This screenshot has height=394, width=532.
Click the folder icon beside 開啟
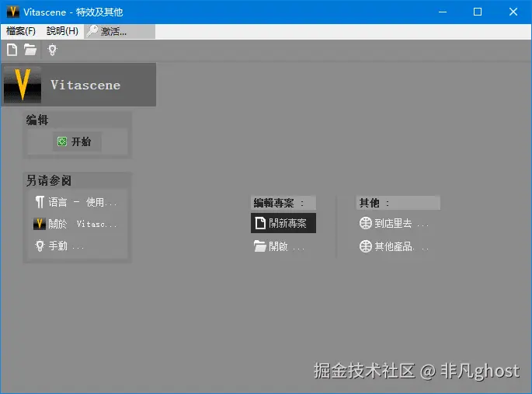pos(260,246)
